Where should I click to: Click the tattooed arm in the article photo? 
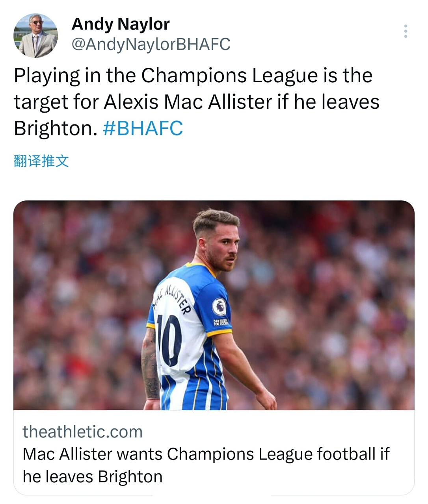pos(151,366)
